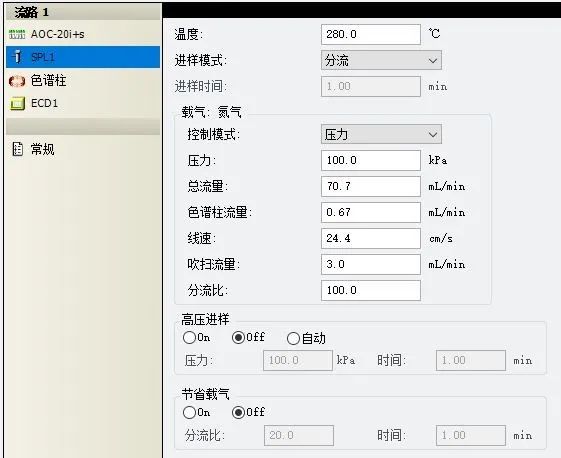Click the 总流量 input field
Screen dimensions: 561x458
371,186
